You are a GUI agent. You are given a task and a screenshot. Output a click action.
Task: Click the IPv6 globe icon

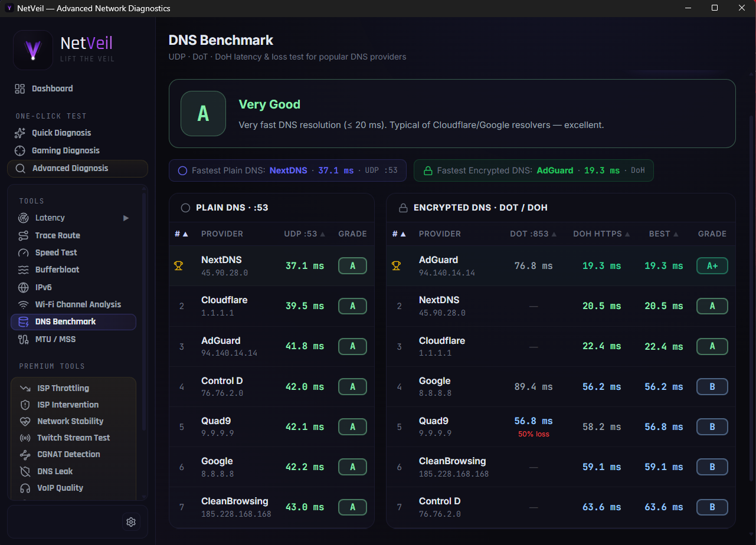click(23, 287)
